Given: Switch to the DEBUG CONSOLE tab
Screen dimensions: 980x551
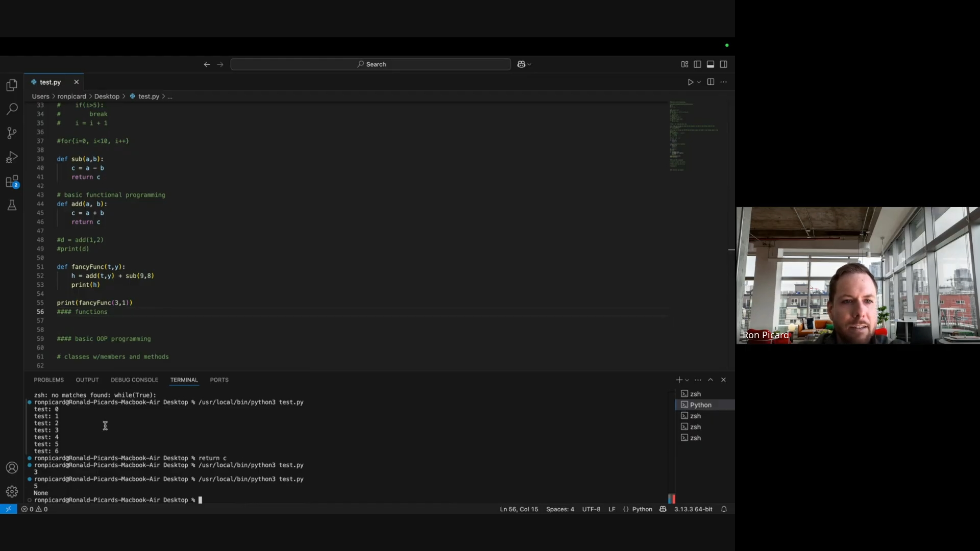Looking at the screenshot, I should tap(134, 380).
